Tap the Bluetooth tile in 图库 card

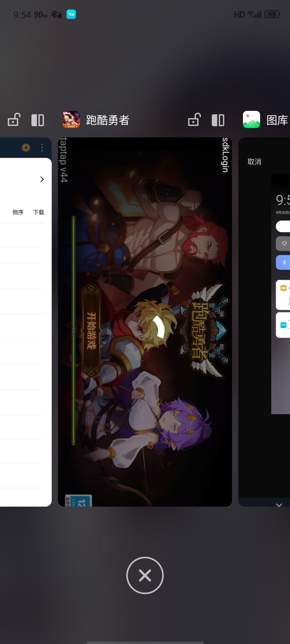pyautogui.click(x=283, y=262)
